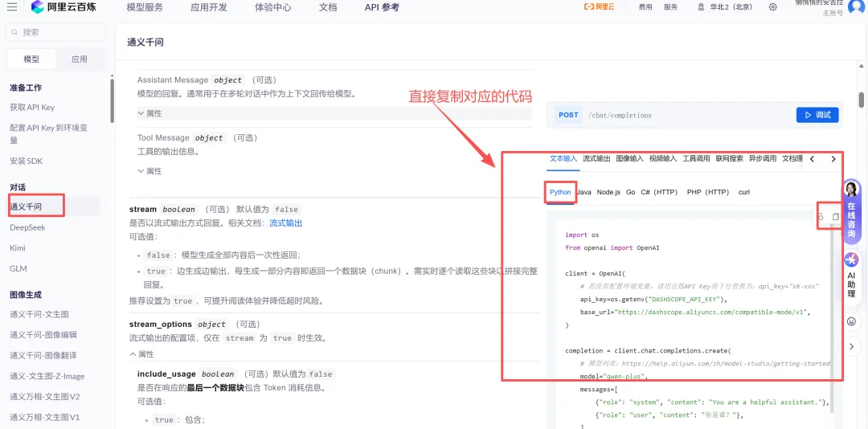The width and height of the screenshot is (868, 429).
Task: Open 安装 SDK page
Action: [x=26, y=161]
